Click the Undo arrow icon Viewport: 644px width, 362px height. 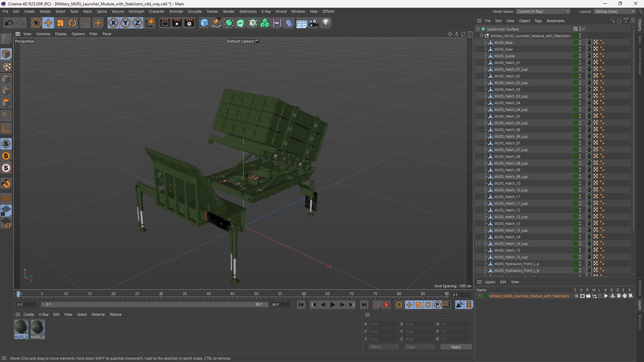coord(9,23)
